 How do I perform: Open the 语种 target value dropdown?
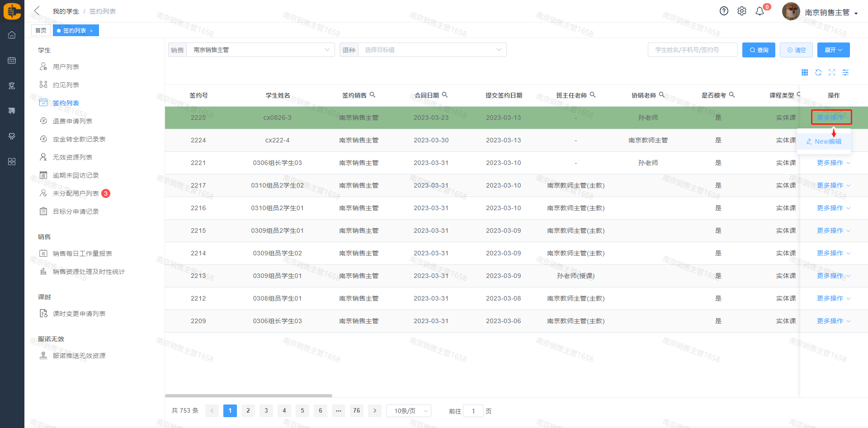click(432, 50)
